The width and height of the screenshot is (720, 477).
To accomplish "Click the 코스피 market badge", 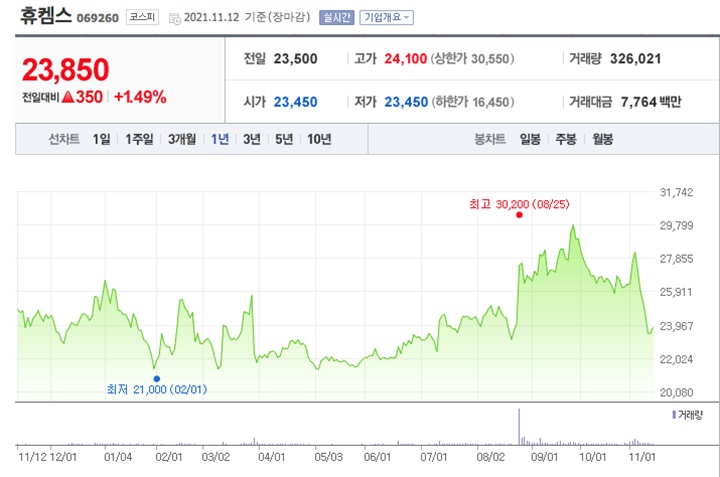I will click(142, 17).
